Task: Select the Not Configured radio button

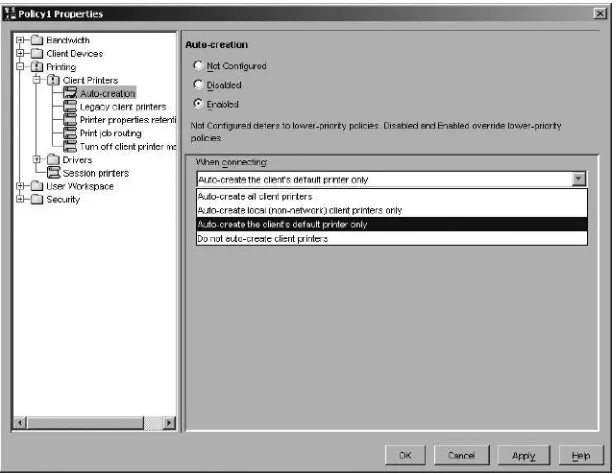Action: [198, 65]
